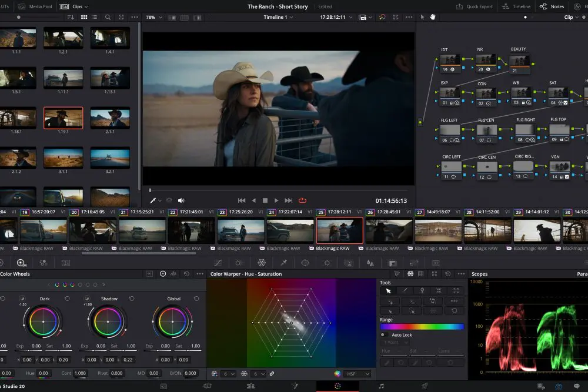The height and width of the screenshot is (392, 588).
Task: Open the HSP color space dropdown
Action: tap(356, 374)
